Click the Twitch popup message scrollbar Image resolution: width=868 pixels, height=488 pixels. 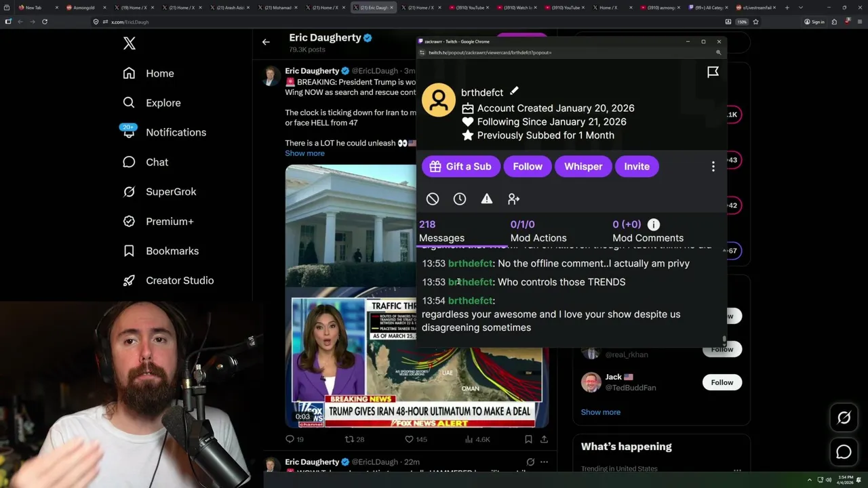click(724, 339)
